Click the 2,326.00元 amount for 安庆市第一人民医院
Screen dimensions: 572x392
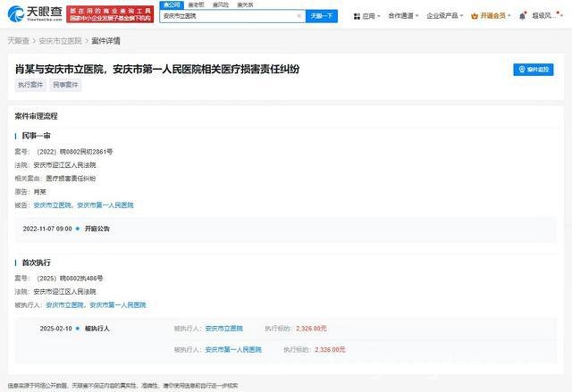pos(330,350)
